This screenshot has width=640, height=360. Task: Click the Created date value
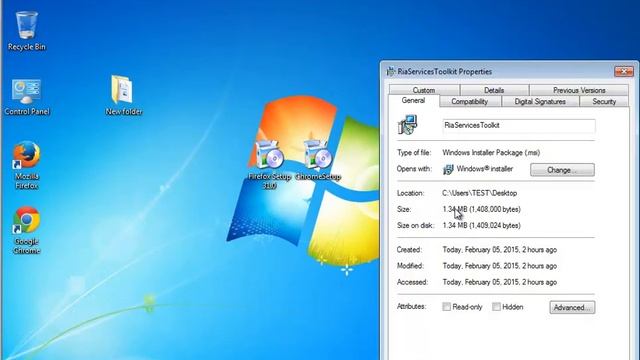pyautogui.click(x=500, y=250)
